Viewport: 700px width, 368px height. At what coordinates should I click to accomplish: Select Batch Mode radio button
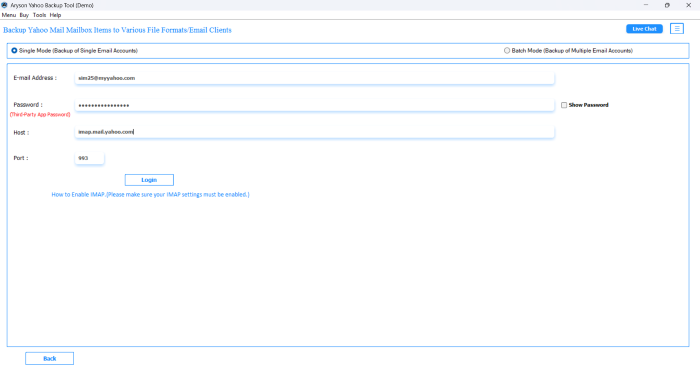(x=507, y=50)
